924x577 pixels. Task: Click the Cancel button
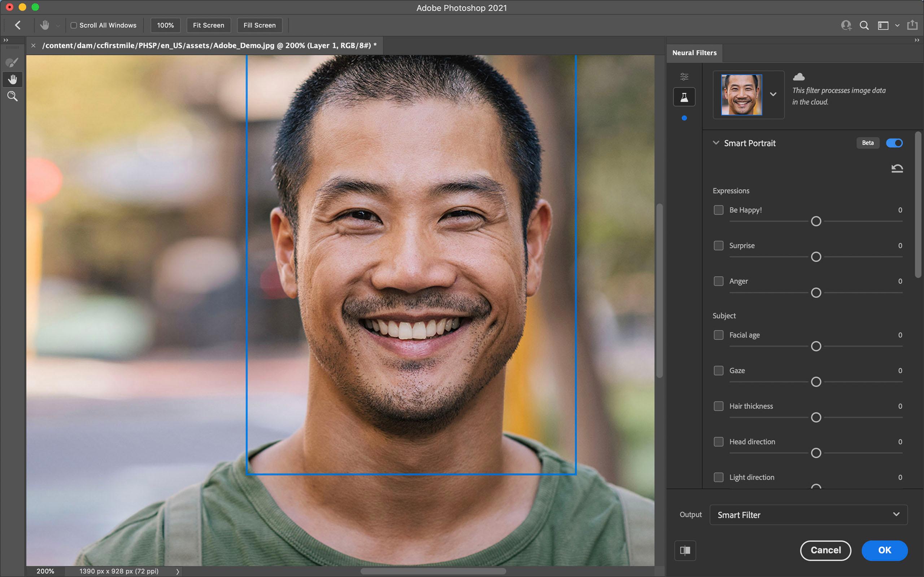coord(825,550)
